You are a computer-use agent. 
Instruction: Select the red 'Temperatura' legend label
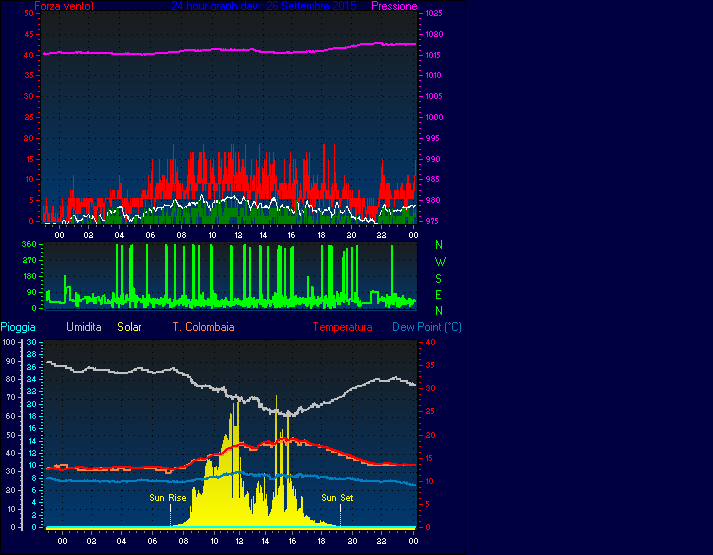tap(342, 327)
